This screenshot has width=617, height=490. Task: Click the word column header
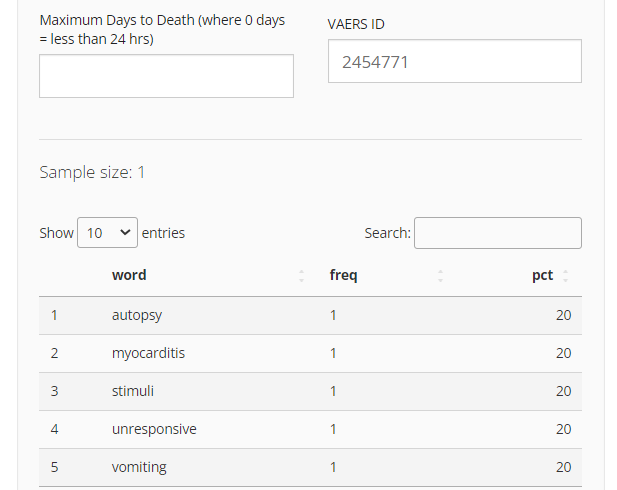(129, 275)
